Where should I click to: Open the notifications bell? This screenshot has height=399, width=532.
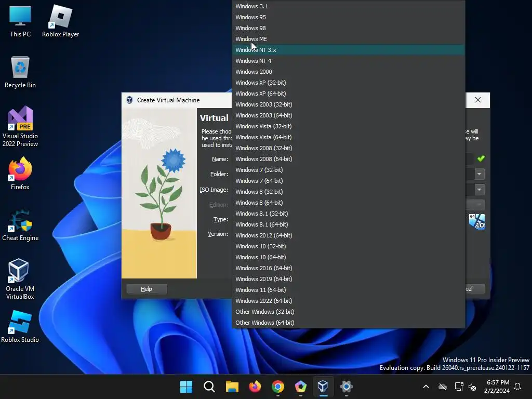tap(518, 387)
